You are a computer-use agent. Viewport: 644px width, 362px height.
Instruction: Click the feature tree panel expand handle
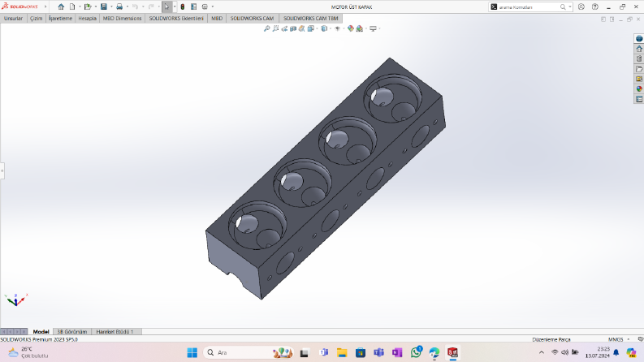[2, 170]
